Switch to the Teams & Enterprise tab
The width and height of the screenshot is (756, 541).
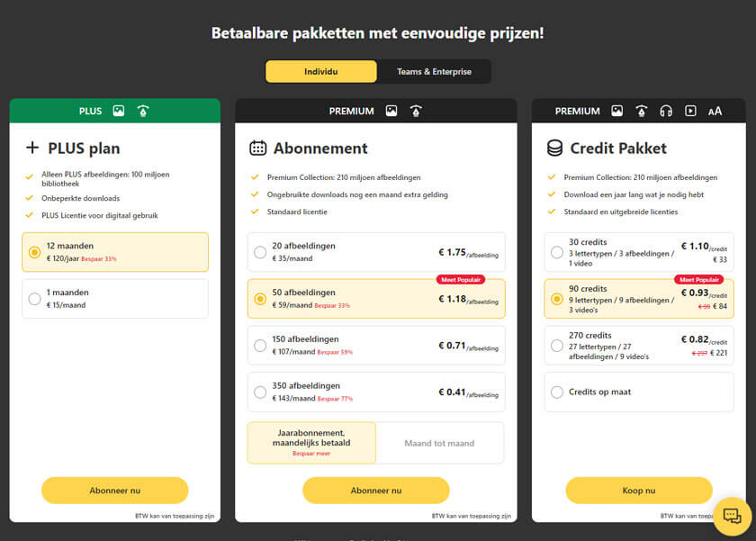tap(435, 71)
